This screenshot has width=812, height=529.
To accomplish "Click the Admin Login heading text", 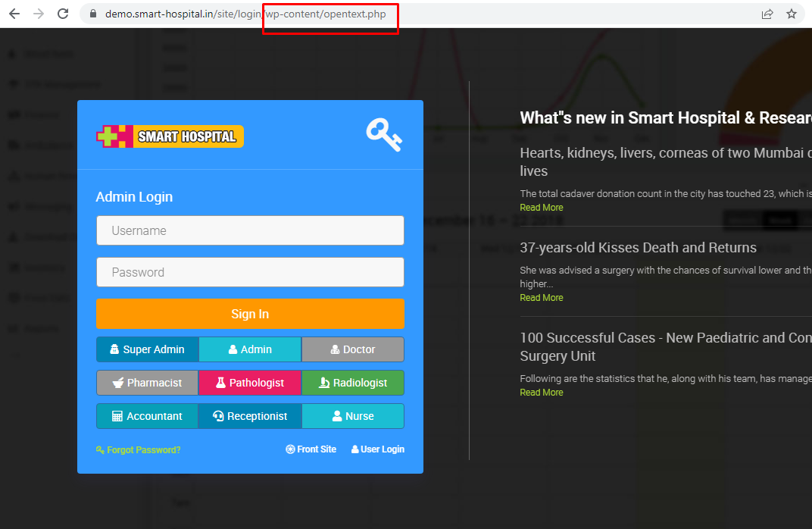I will point(134,197).
